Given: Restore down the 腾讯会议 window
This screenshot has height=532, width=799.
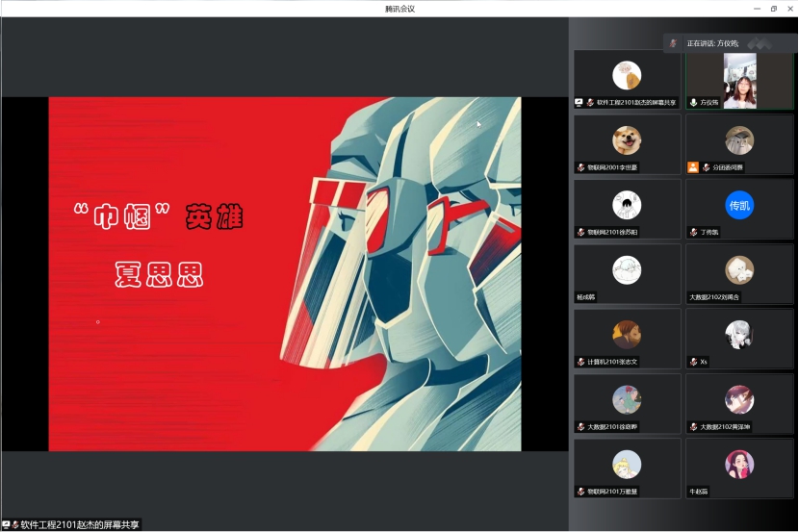Looking at the screenshot, I should (x=774, y=9).
